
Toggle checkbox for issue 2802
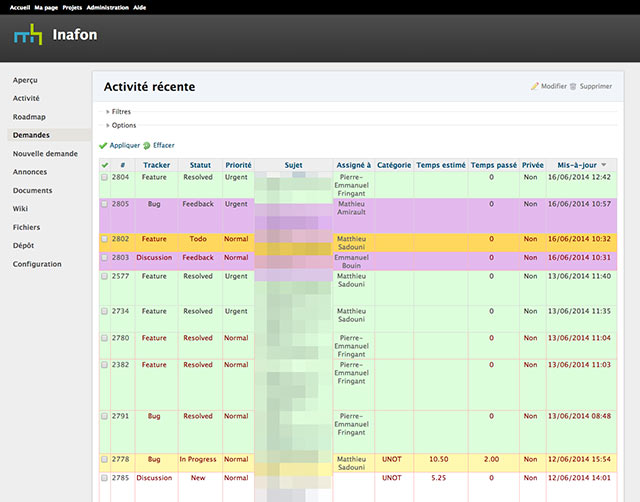tap(104, 239)
